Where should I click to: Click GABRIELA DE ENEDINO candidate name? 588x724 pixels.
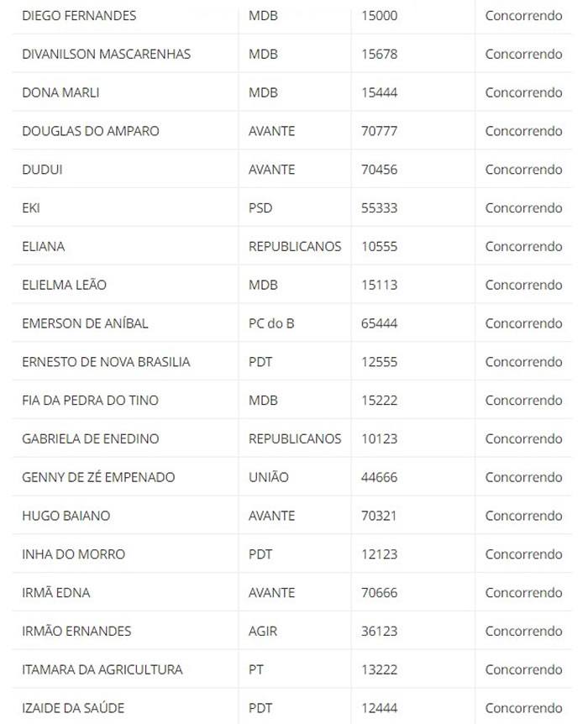pyautogui.click(x=90, y=438)
